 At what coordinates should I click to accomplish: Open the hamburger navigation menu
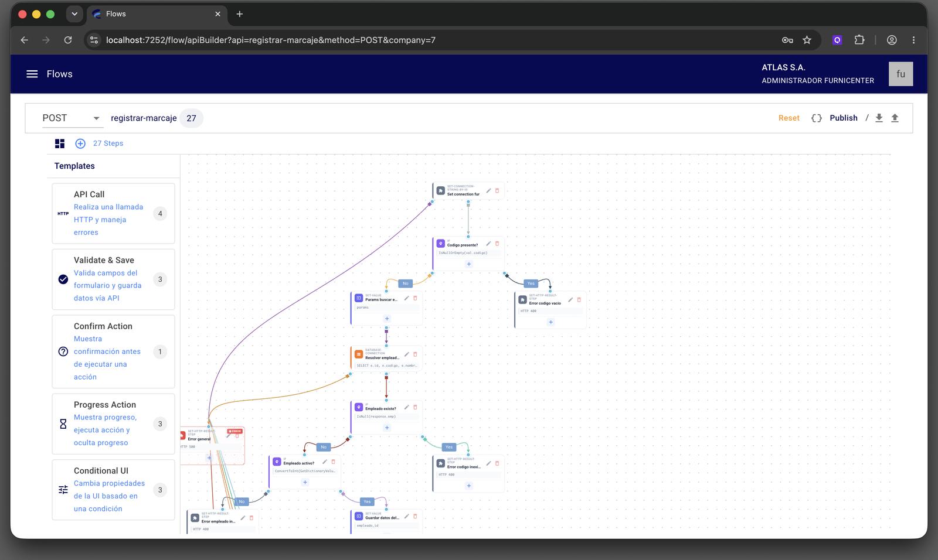pyautogui.click(x=32, y=74)
